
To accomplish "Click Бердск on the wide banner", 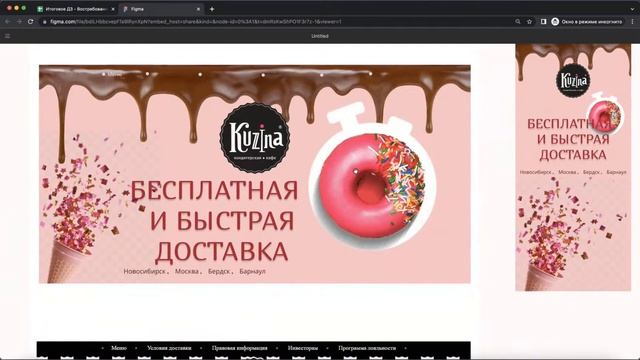I will 220,271.
